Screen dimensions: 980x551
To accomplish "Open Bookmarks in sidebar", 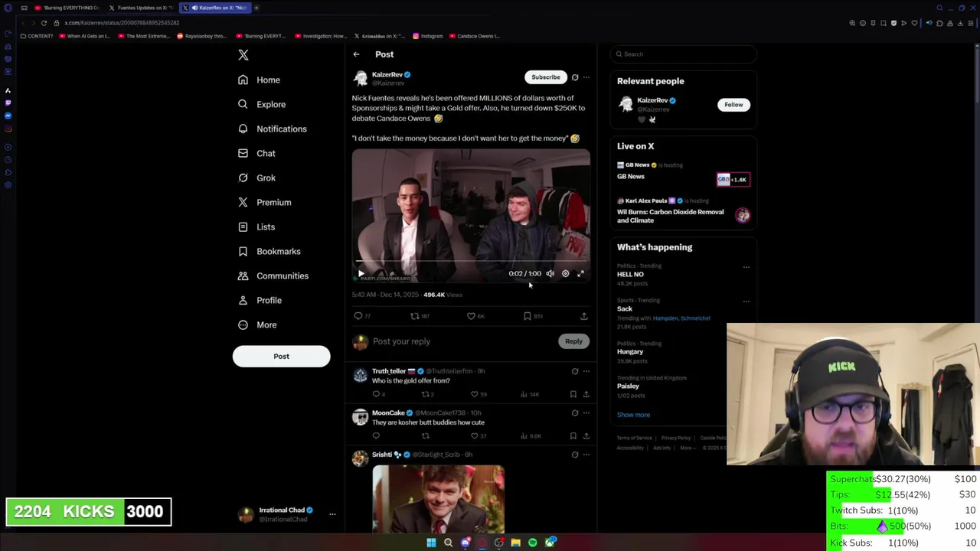I will pos(269,251).
